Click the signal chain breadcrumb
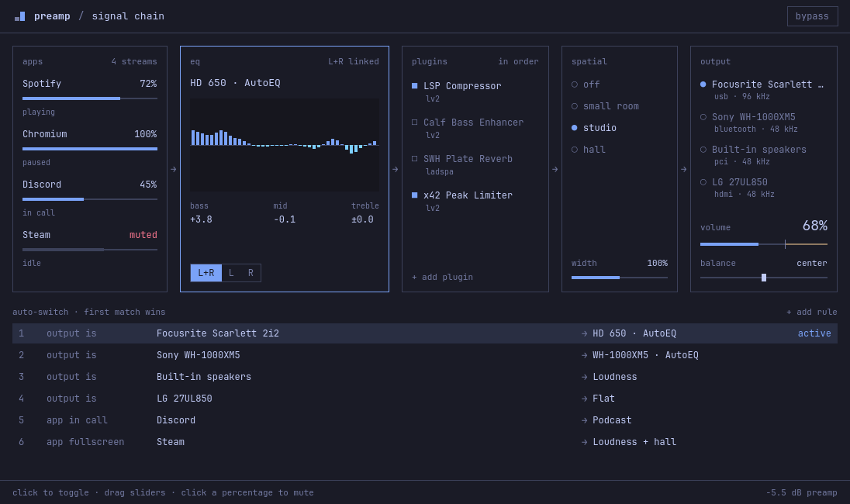 tap(128, 16)
